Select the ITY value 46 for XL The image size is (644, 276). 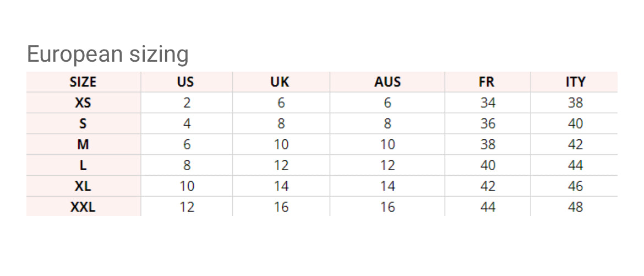(x=575, y=186)
